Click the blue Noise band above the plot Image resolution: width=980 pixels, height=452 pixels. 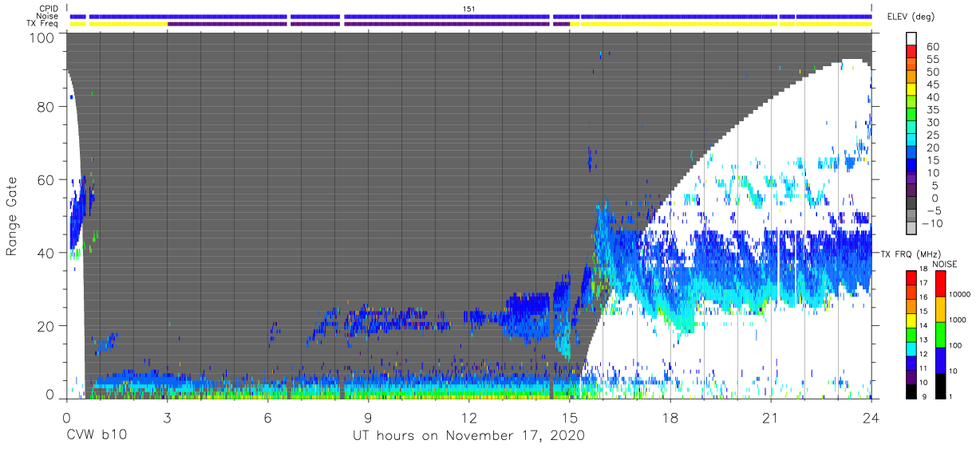click(471, 16)
